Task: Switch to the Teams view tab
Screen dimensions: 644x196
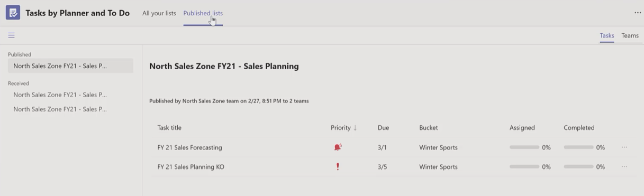Action: (x=630, y=35)
